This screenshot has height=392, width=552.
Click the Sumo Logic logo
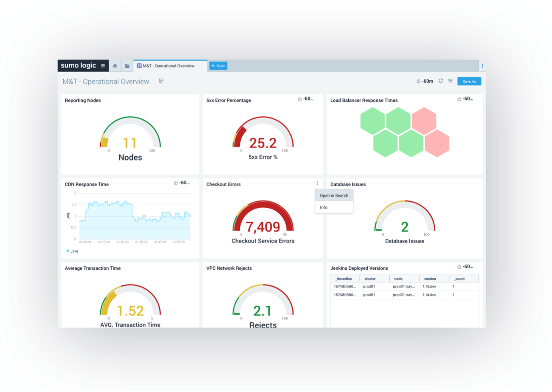pos(79,65)
